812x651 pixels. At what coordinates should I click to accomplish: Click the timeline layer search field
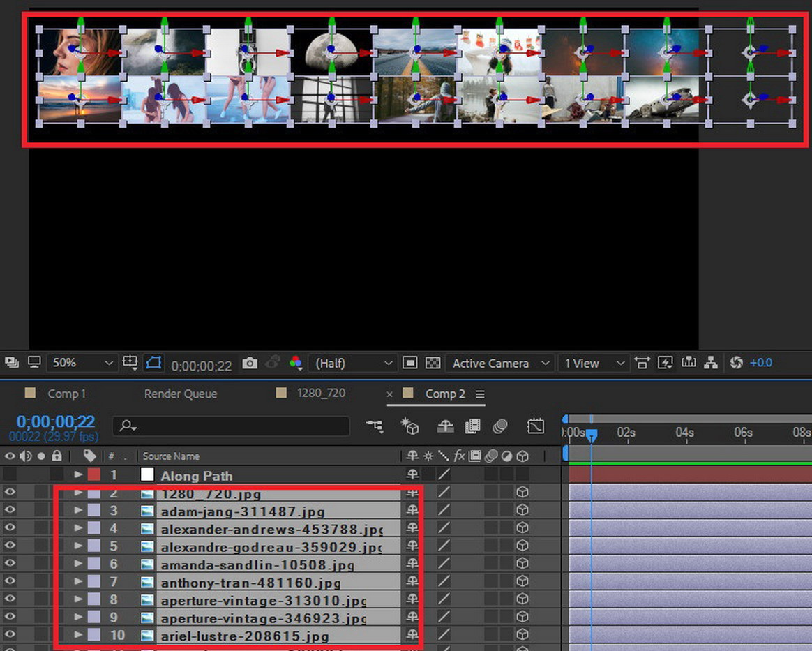231,426
